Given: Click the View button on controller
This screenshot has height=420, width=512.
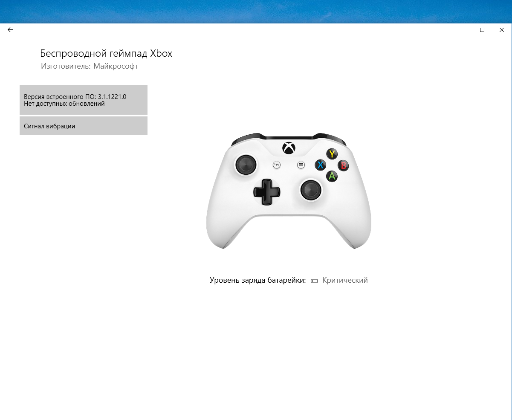Looking at the screenshot, I should point(276,165).
